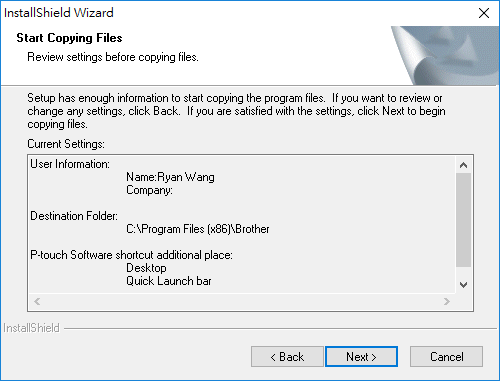Click the 'Destination Folder:' heading
This screenshot has width=500, height=381.
[74, 216]
